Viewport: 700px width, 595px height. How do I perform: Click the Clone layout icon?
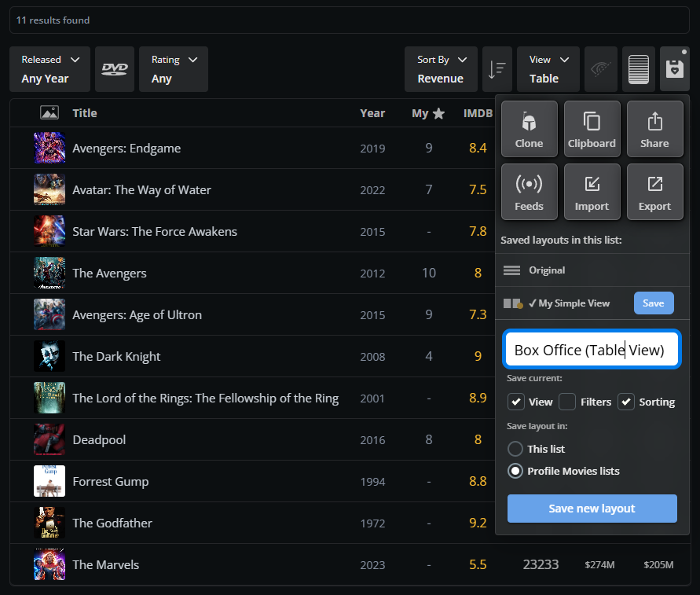(529, 129)
